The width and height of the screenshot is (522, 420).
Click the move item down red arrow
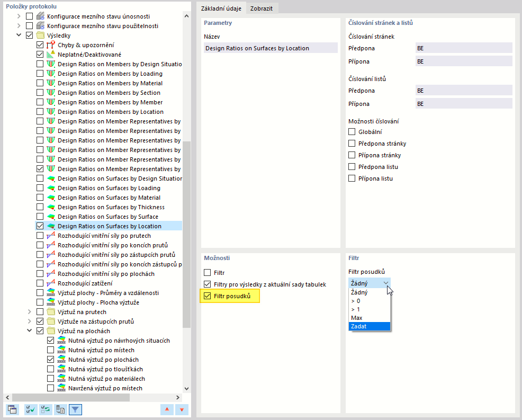pos(182,409)
